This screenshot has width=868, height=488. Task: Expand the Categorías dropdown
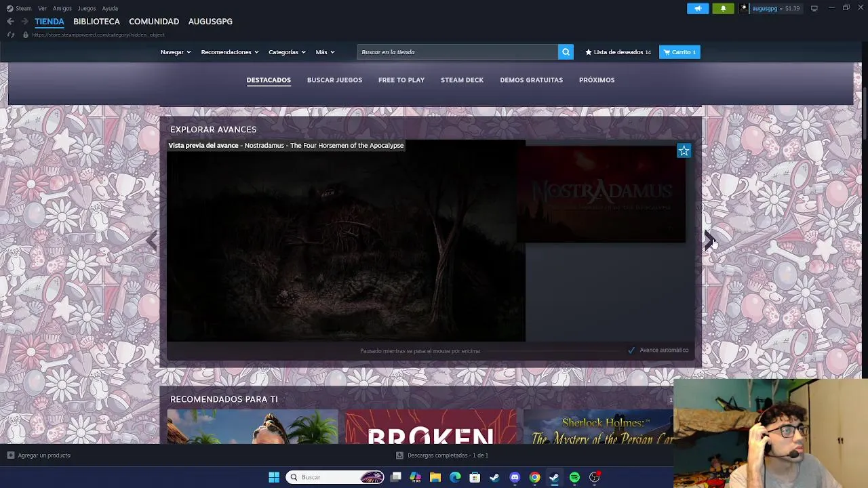pos(287,52)
